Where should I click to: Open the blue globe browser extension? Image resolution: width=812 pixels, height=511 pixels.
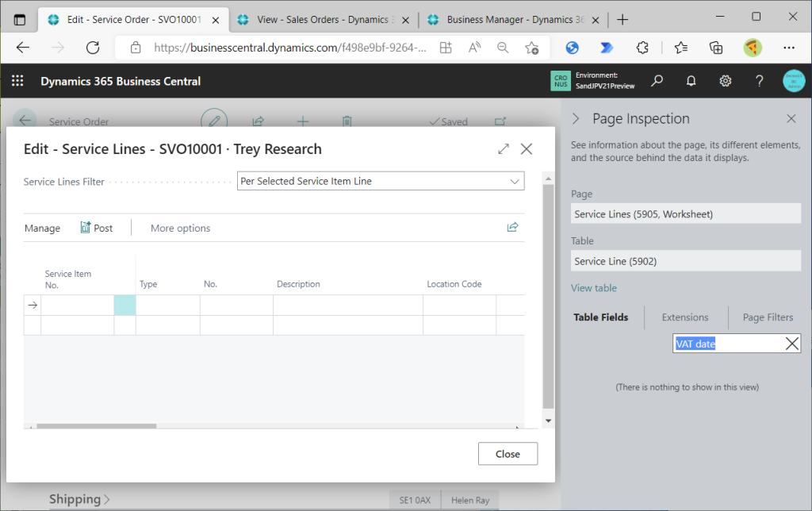pyautogui.click(x=573, y=48)
